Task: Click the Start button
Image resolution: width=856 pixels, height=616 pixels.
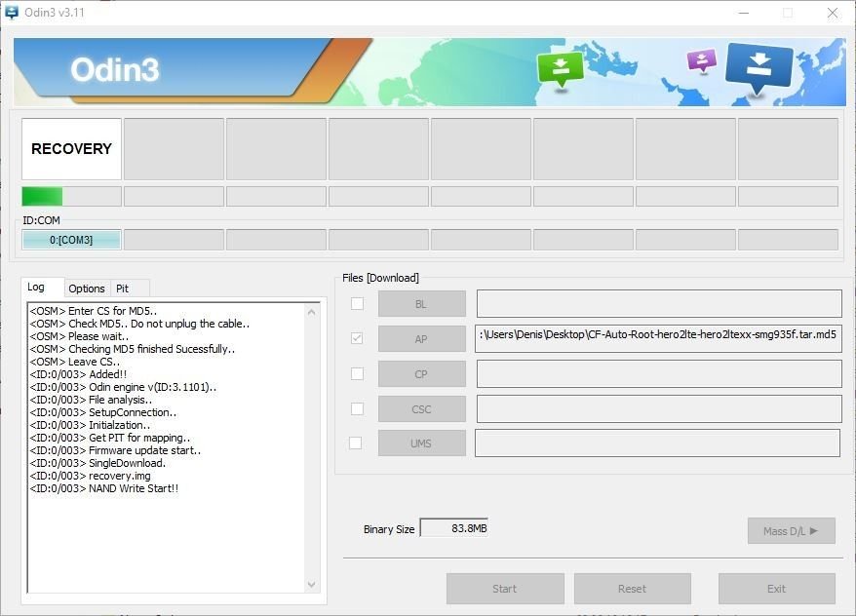Action: coord(505,589)
